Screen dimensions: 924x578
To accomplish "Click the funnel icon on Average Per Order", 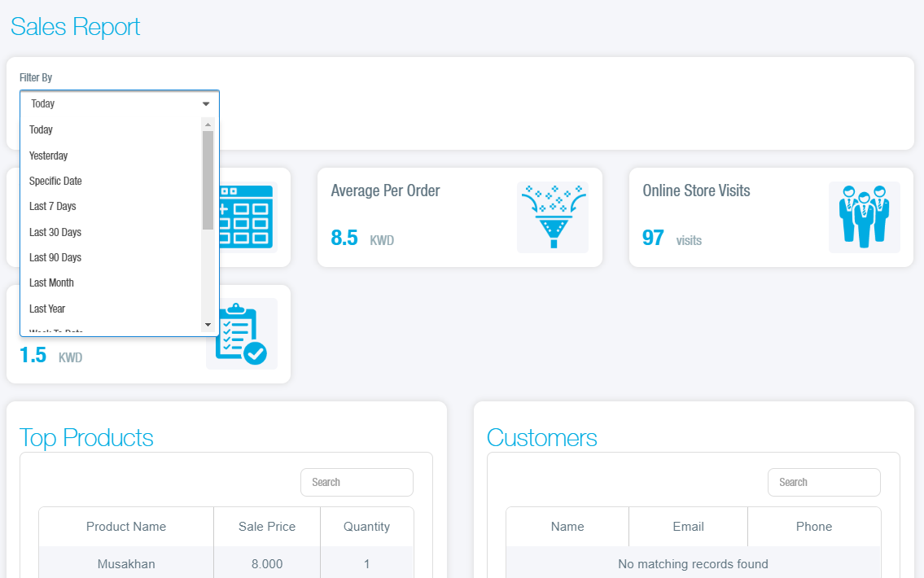I will [553, 217].
